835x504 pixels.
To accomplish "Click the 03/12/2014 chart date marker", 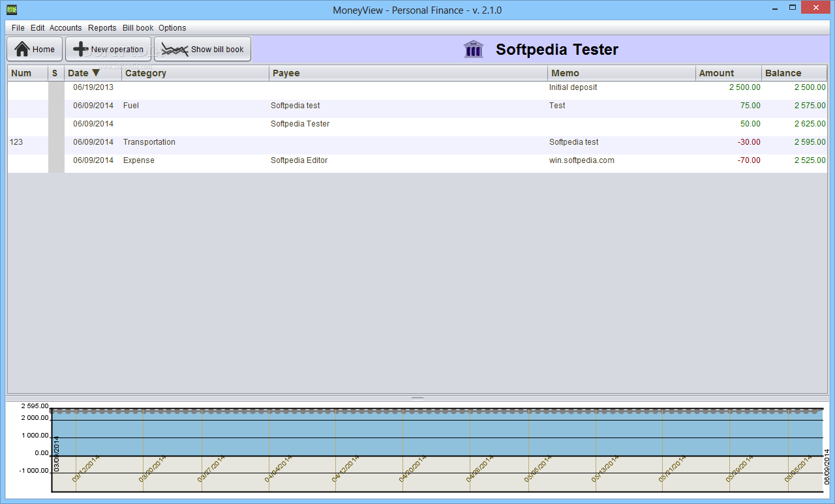I will (x=85, y=468).
